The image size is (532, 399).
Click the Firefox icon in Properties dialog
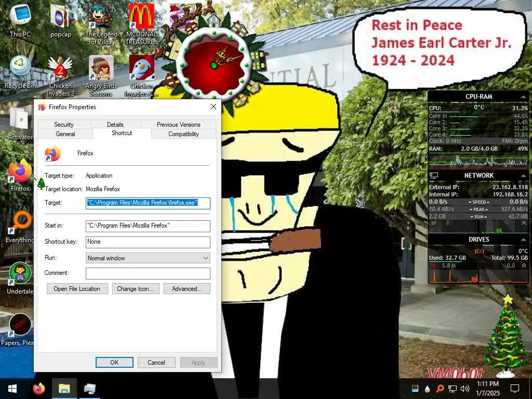tap(52, 154)
